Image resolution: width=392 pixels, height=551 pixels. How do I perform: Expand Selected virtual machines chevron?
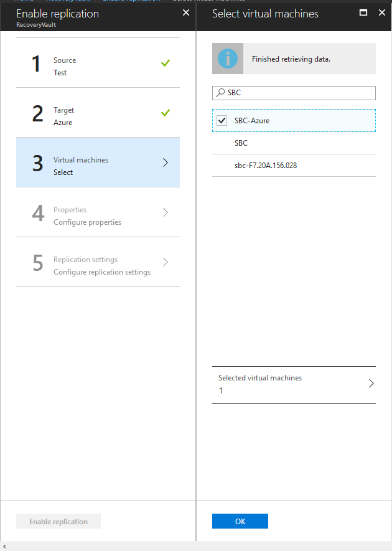[x=371, y=383]
